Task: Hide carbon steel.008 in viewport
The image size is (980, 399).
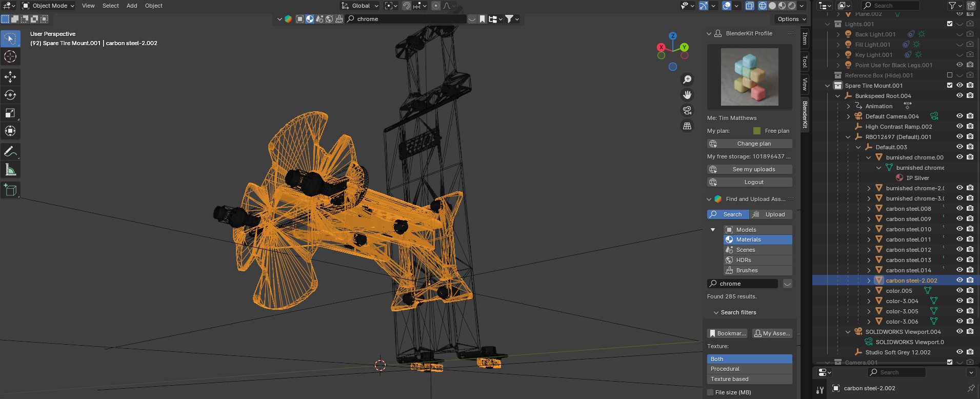Action: (959, 208)
